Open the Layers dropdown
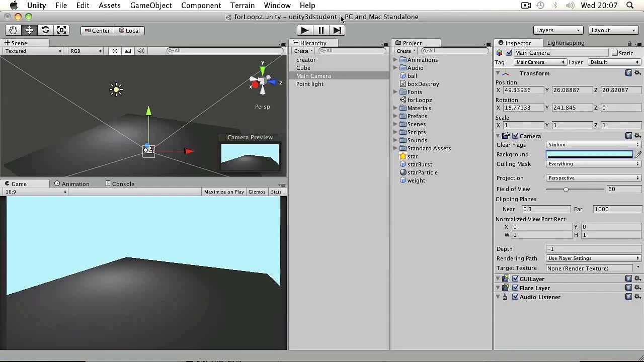Image resolution: width=644 pixels, height=362 pixels. coord(558,30)
